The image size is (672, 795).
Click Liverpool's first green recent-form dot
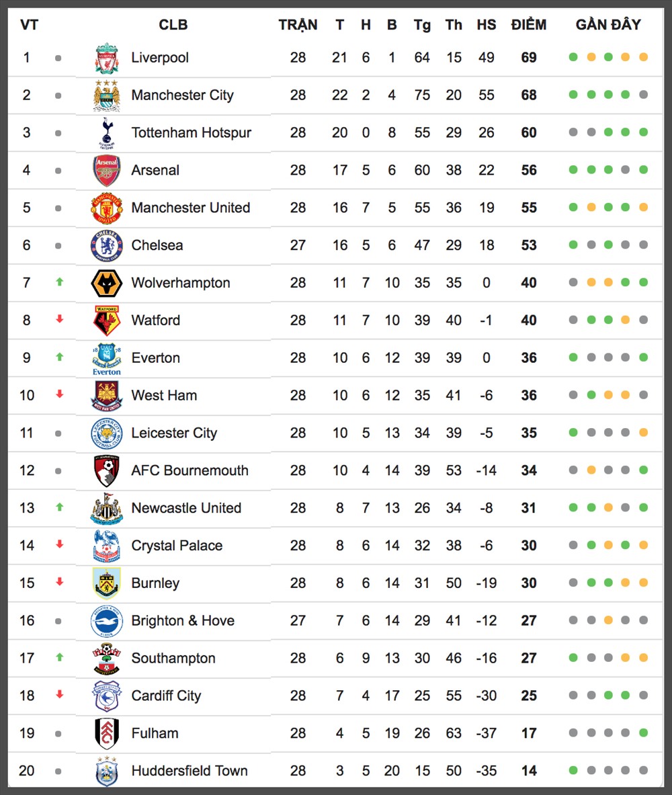coord(573,56)
